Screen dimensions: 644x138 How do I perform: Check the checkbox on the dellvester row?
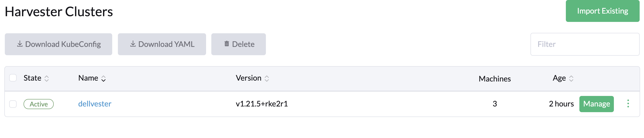click(13, 104)
